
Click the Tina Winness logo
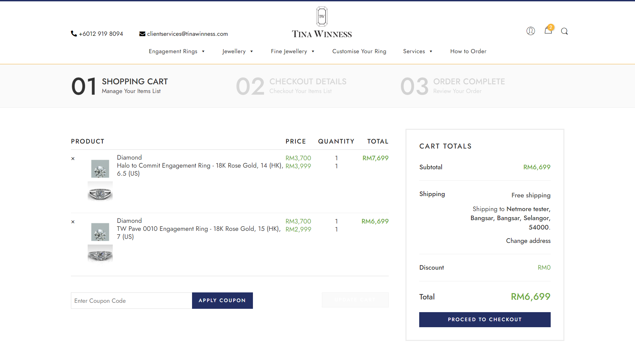322,22
